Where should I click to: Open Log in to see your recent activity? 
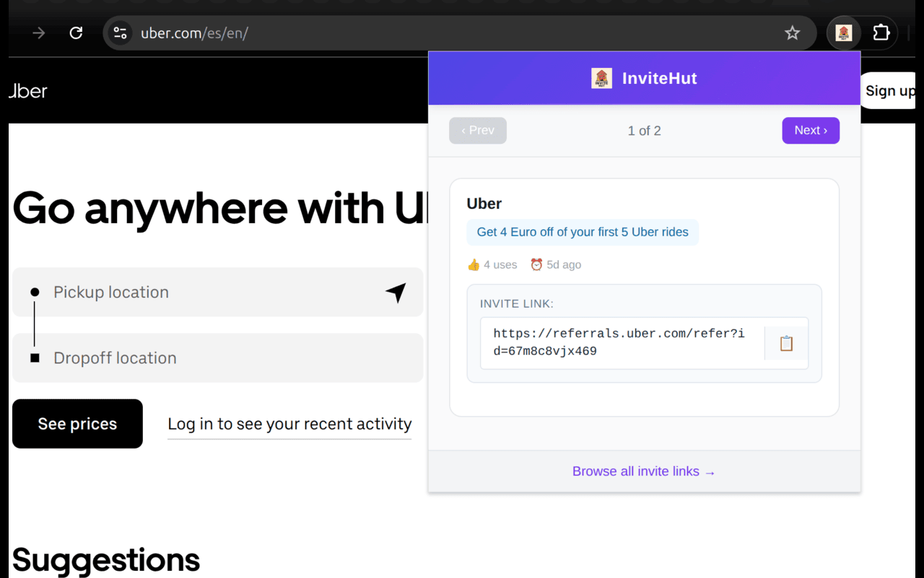pyautogui.click(x=289, y=424)
